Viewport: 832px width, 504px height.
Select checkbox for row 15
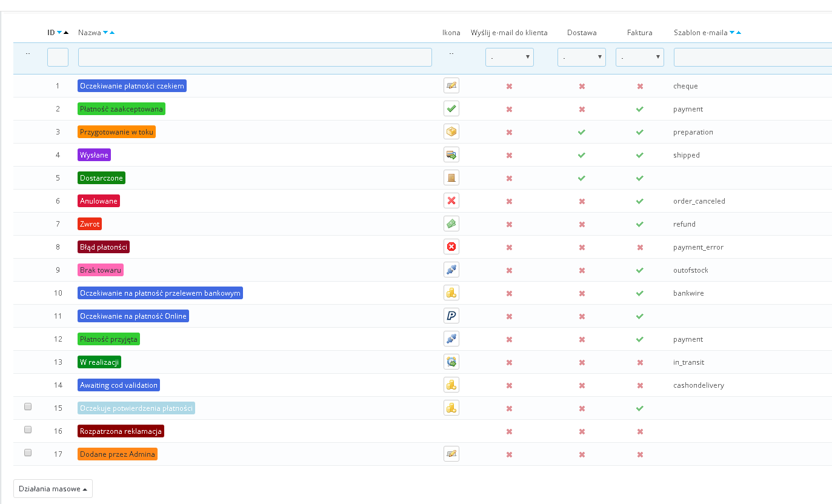pyautogui.click(x=28, y=407)
